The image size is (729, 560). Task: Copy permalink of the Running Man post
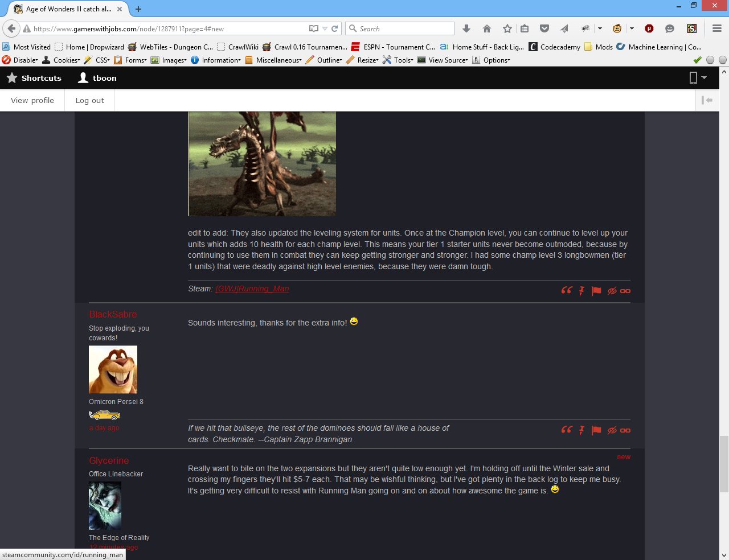625,291
